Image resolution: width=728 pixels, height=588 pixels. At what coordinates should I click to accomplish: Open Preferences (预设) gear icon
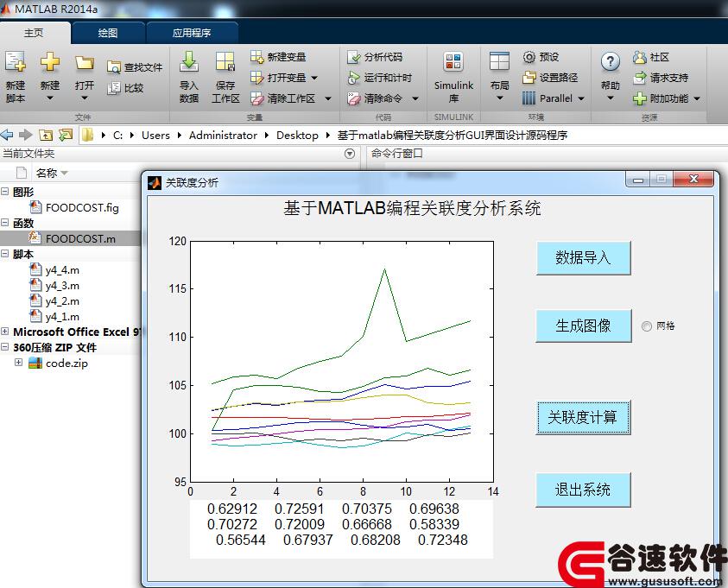pos(529,57)
